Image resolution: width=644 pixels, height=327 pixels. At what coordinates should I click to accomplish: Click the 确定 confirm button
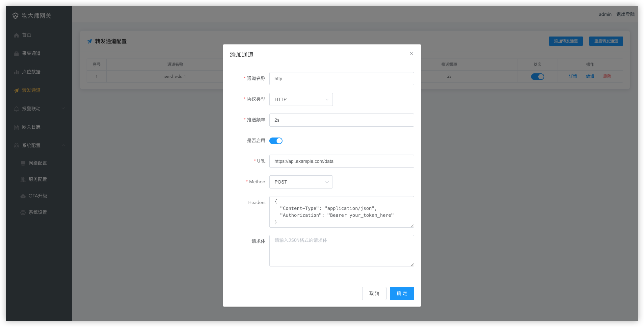402,293
